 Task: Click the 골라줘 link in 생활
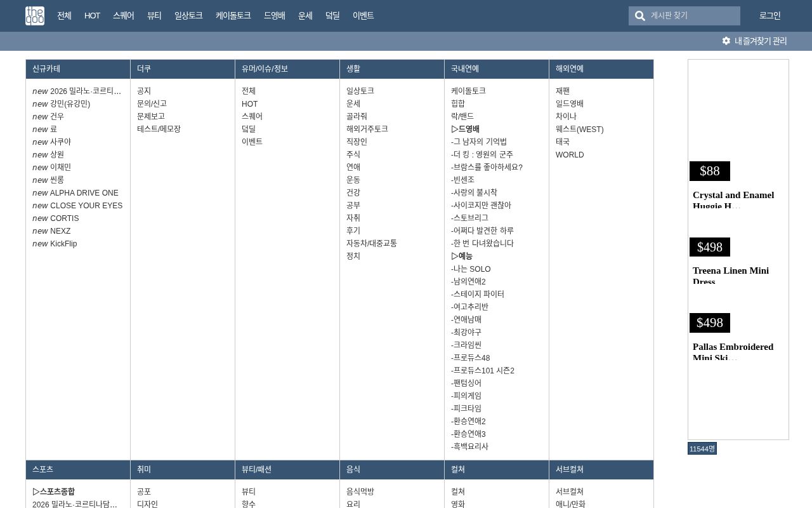click(x=356, y=116)
